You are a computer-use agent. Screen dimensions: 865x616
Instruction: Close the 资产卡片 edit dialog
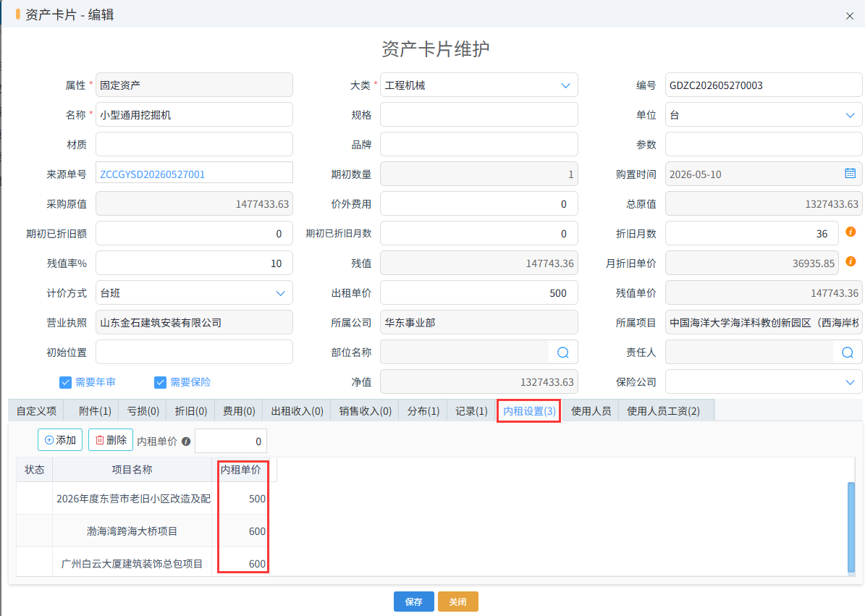[x=850, y=16]
